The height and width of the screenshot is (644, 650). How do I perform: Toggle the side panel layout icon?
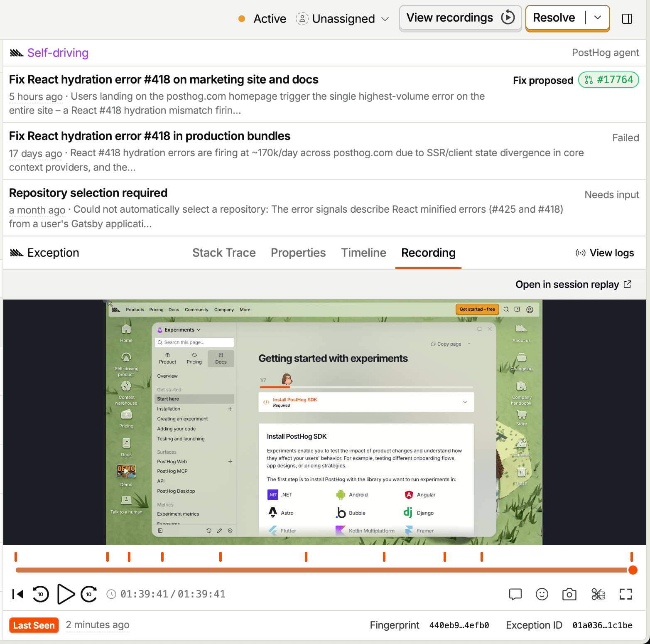pyautogui.click(x=627, y=19)
